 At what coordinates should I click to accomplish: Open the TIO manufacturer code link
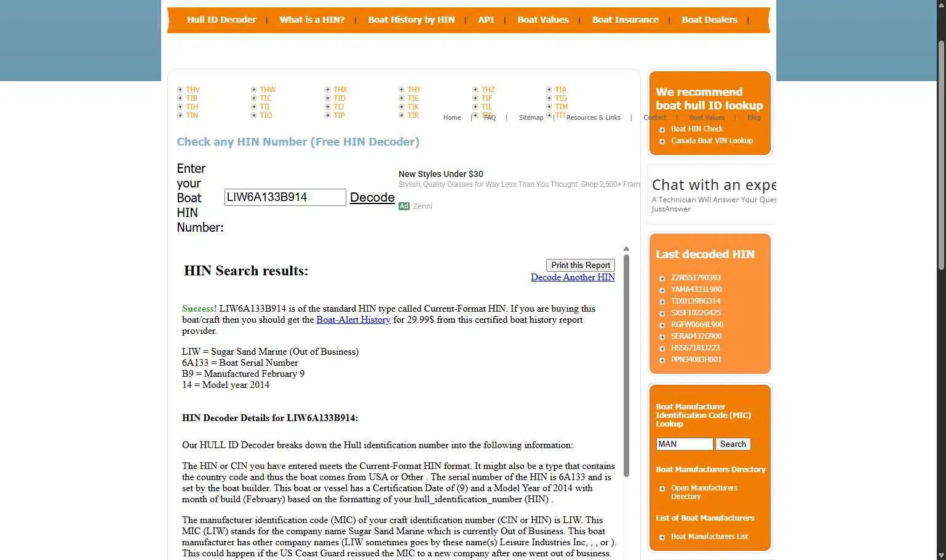[266, 116]
